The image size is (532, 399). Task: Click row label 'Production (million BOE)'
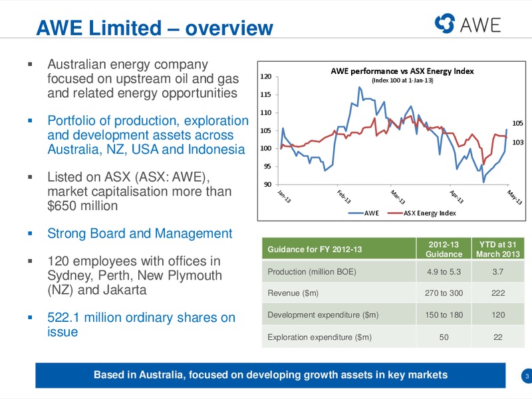312,272
